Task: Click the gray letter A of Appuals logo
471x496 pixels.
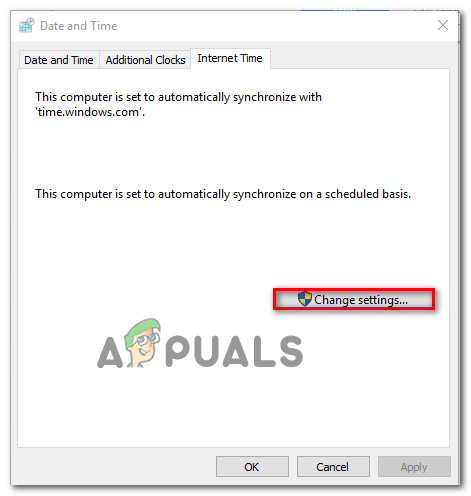Action: coord(110,352)
